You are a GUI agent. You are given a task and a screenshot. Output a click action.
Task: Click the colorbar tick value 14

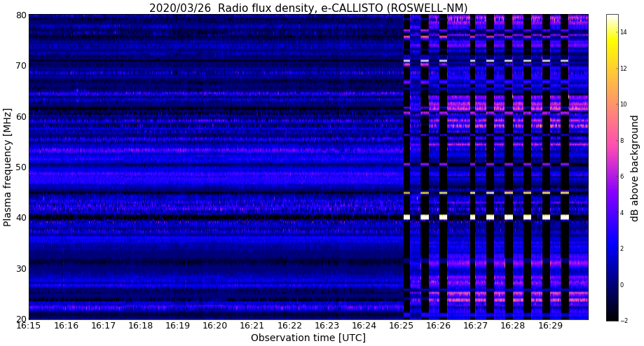click(624, 32)
